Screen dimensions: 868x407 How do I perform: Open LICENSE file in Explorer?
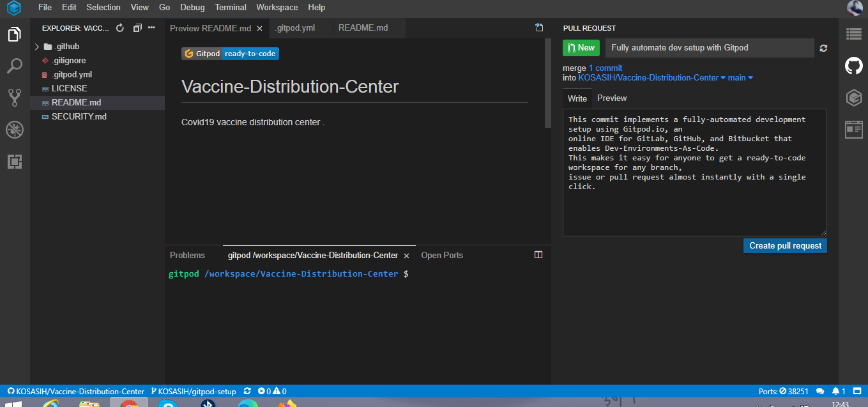pos(97,88)
